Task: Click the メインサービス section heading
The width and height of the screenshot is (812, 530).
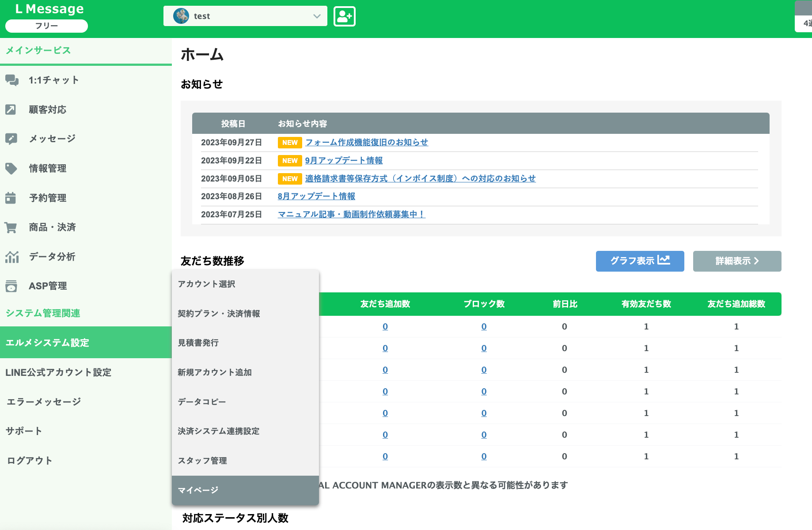Action: 38,50
